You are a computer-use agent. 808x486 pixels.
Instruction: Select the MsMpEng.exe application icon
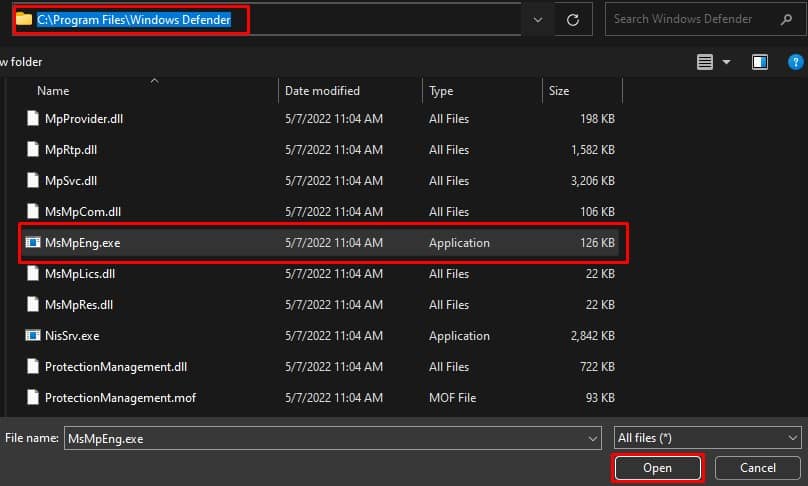click(x=33, y=242)
